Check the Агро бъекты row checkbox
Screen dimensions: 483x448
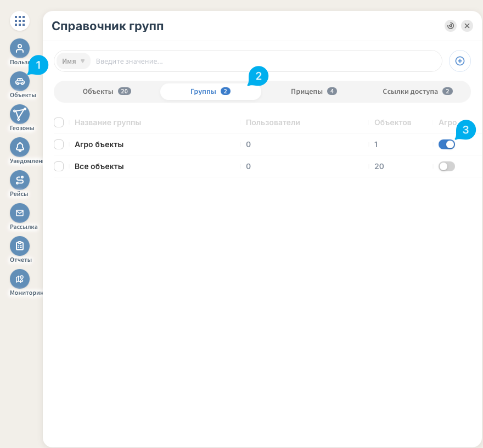[59, 144]
